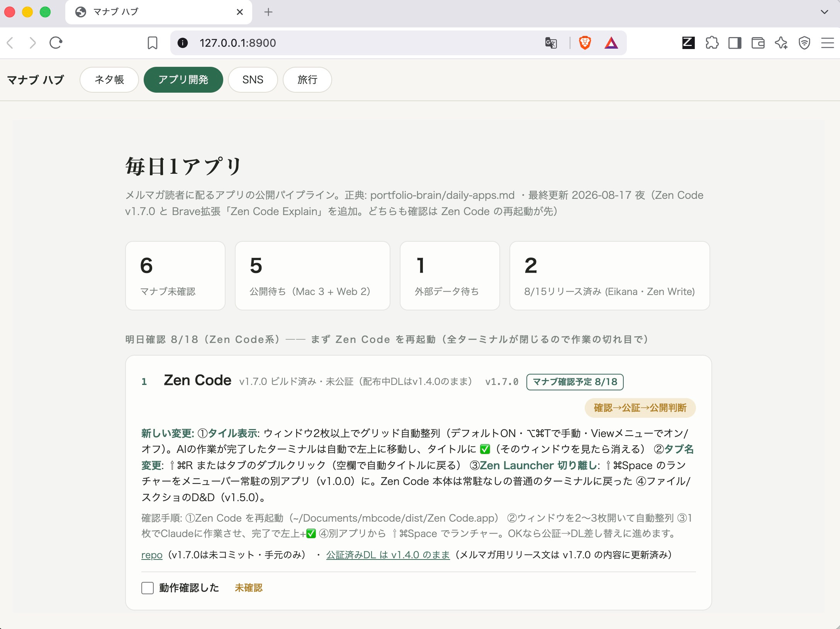Open the repo link

[x=152, y=555]
